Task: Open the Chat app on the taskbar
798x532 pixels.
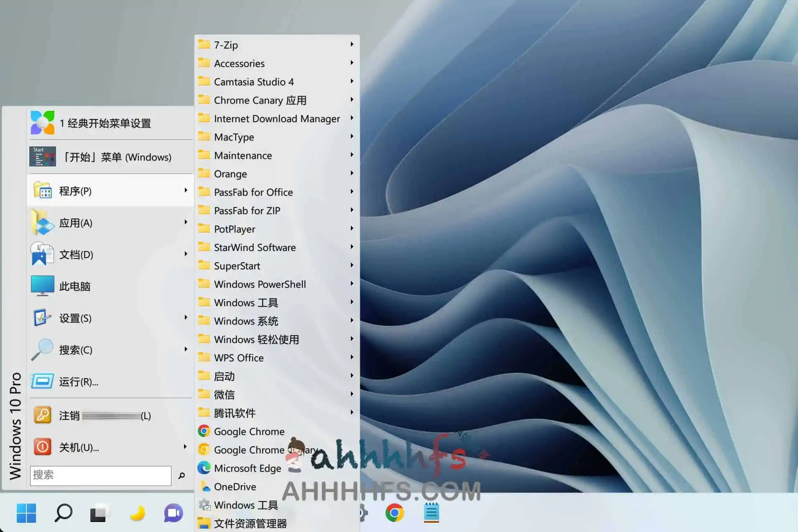Action: [x=173, y=512]
